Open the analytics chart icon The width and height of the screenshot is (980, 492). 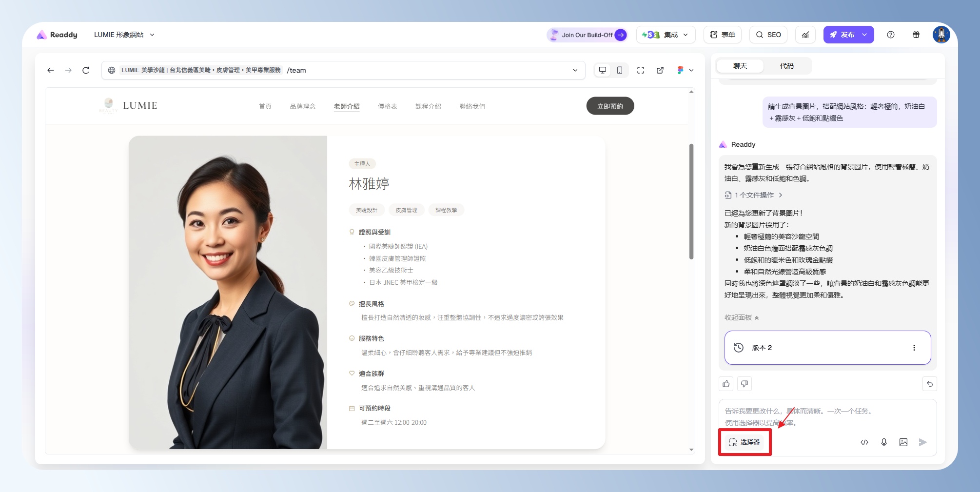pos(805,35)
